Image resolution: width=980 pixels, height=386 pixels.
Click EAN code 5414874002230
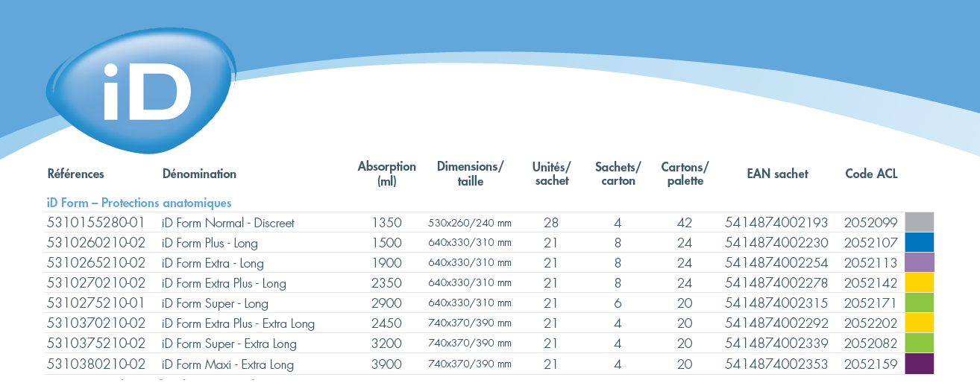(x=776, y=243)
